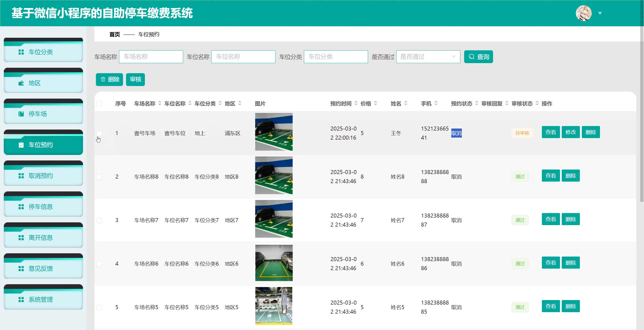Click the magnifier icon on 查询 button

tap(472, 57)
